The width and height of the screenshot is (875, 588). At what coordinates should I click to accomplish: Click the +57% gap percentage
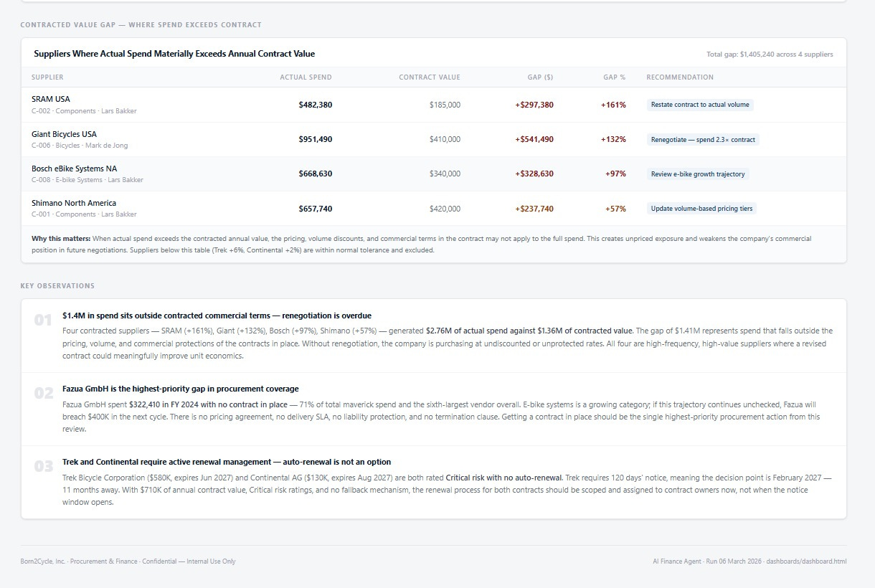pos(615,209)
